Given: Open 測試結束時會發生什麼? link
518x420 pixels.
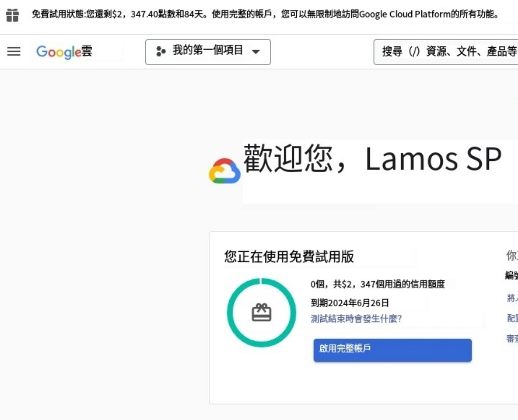Looking at the screenshot, I should point(356,319).
